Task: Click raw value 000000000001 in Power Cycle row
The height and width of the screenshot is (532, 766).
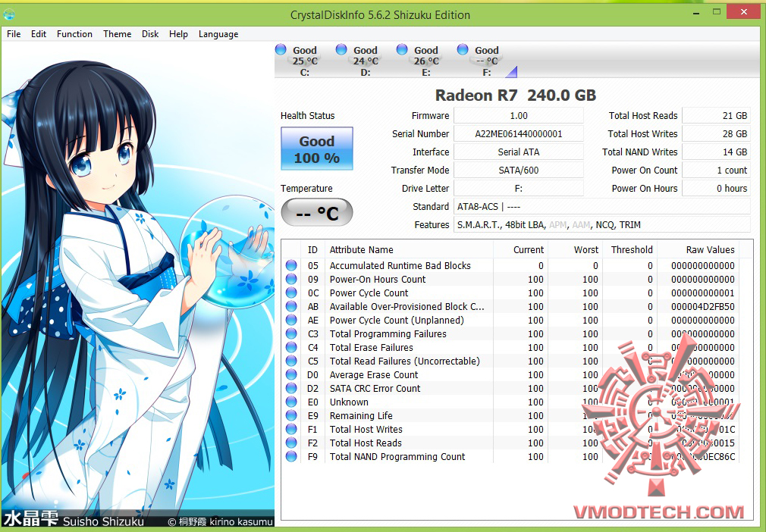Action: click(x=702, y=293)
